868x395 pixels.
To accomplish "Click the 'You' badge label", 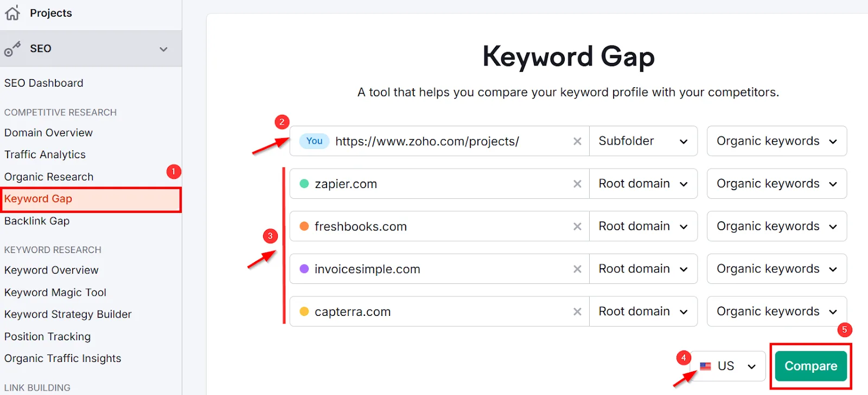I will (314, 141).
